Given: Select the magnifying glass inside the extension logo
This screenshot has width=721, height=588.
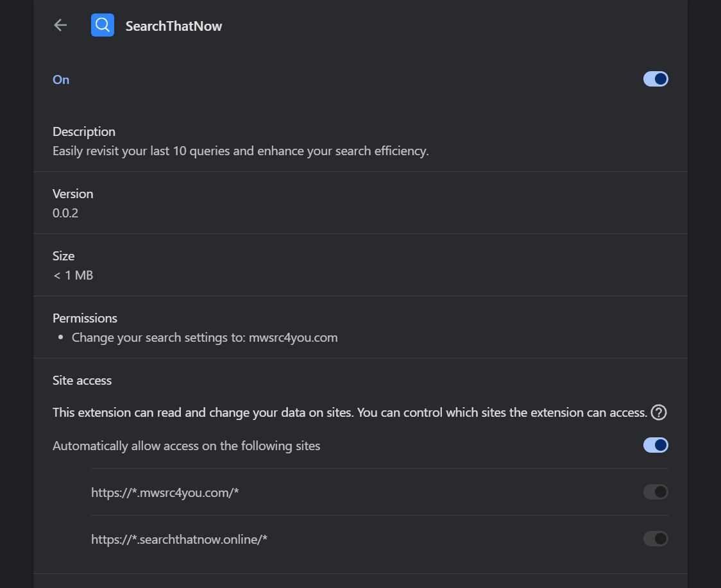Looking at the screenshot, I should tap(102, 25).
